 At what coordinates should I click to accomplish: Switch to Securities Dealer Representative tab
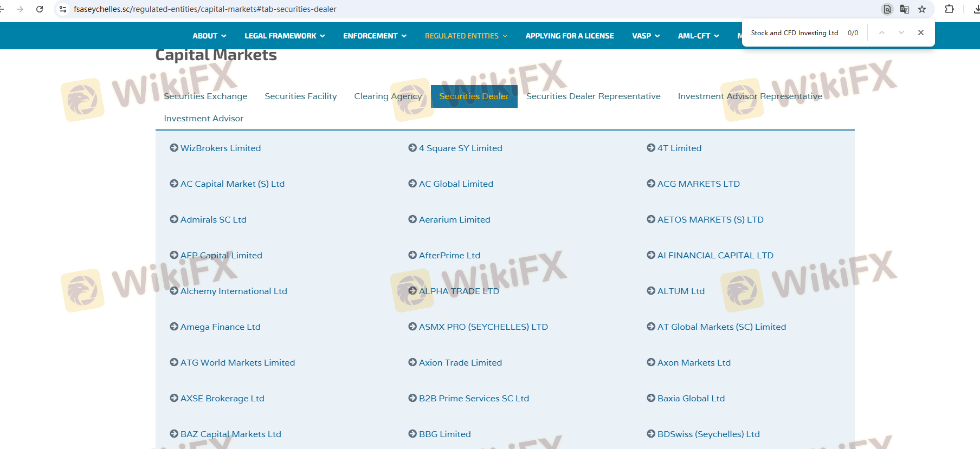tap(593, 96)
